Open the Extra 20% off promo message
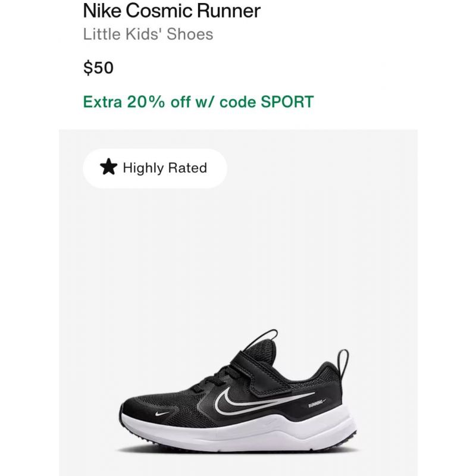 tap(198, 102)
